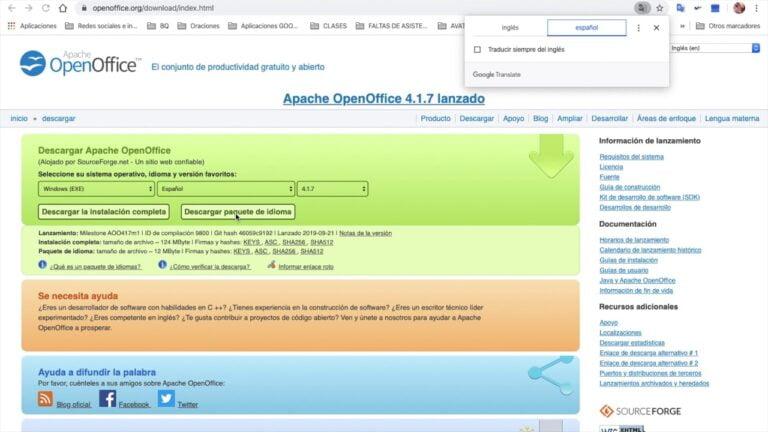Enable 'Traducir siempre del inglés' checkbox

point(477,49)
